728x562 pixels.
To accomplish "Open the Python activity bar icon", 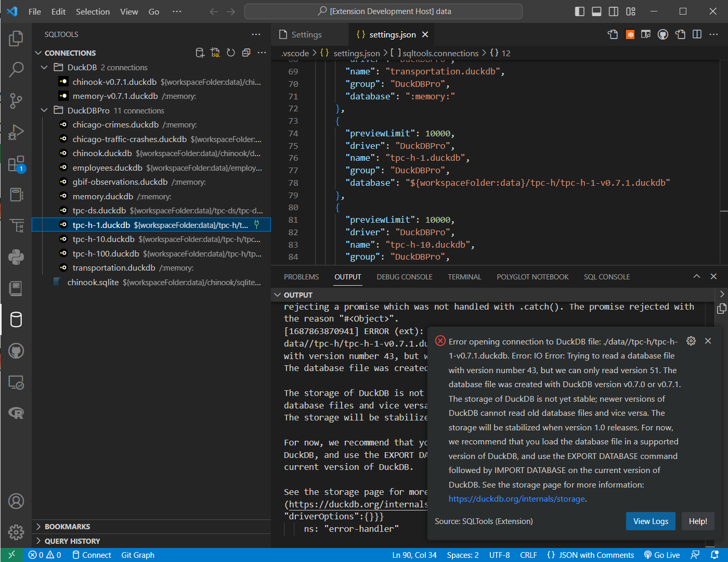I will 16,257.
